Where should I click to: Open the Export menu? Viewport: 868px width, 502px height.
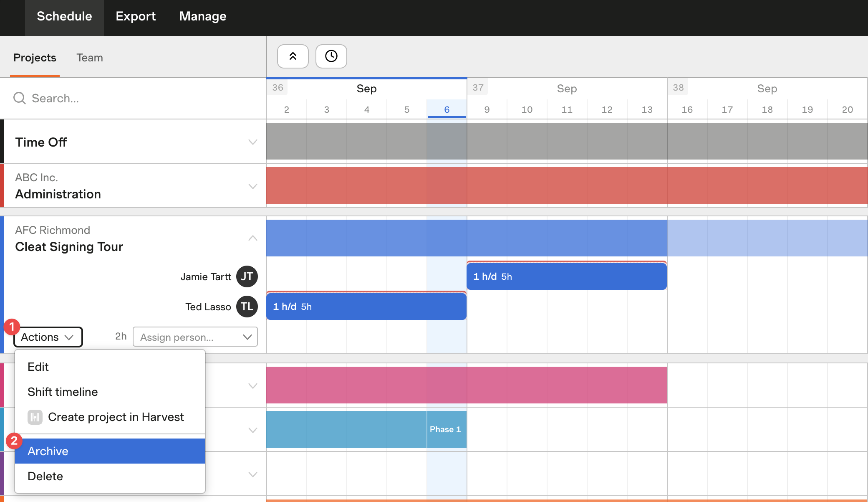tap(136, 17)
